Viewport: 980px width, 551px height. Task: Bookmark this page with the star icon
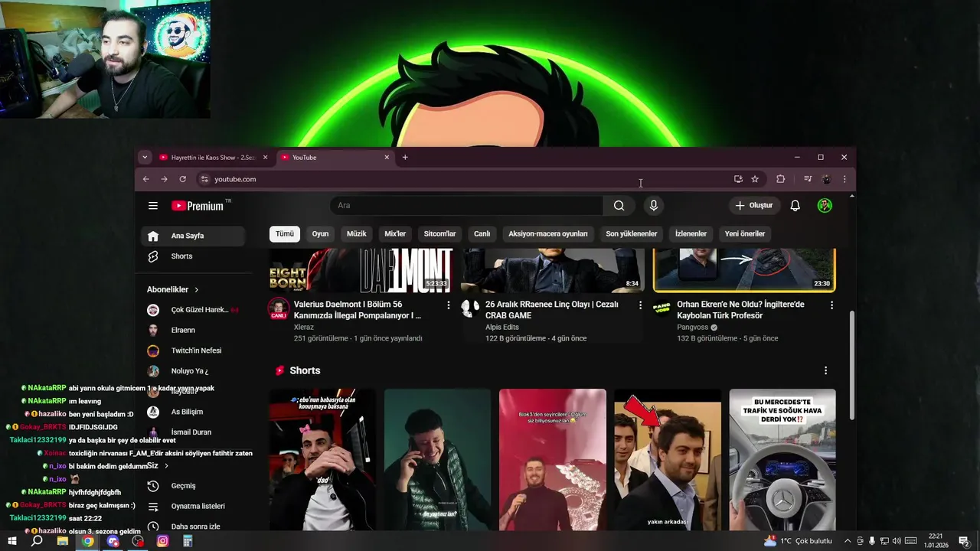755,179
